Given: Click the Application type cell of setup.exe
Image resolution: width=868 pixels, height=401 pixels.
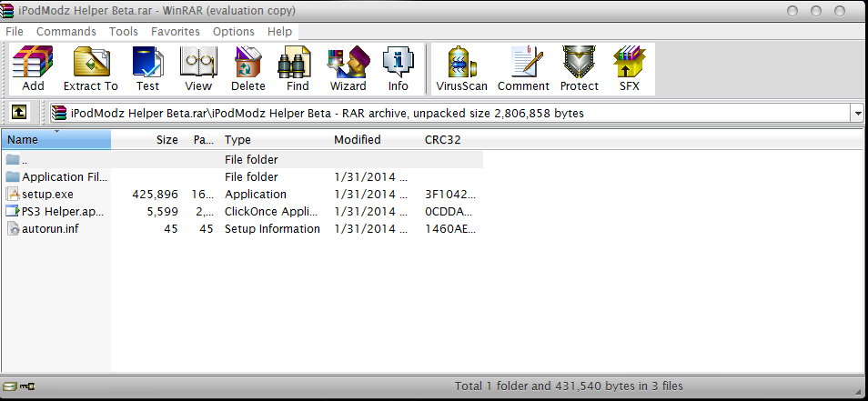Looking at the screenshot, I should click(256, 195).
